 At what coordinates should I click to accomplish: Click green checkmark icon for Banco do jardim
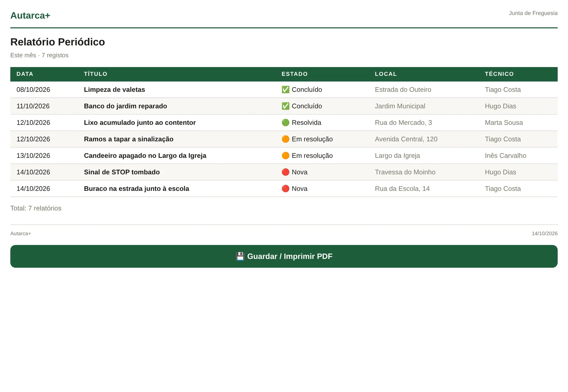click(285, 106)
